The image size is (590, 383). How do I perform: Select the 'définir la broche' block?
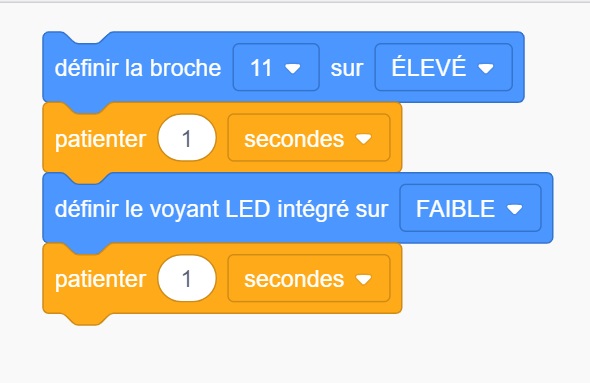coord(138,68)
